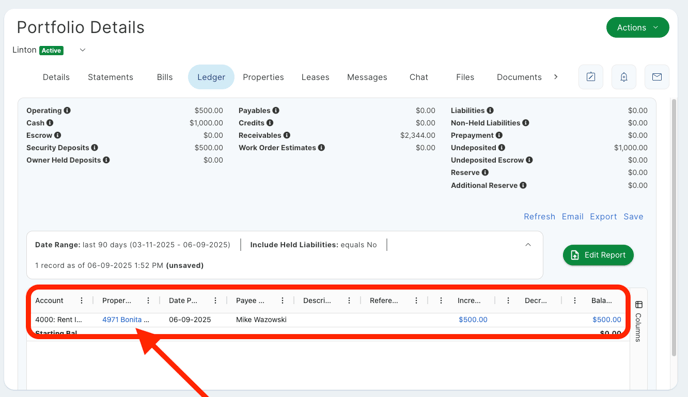Click info icon next to Cash

pos(50,123)
